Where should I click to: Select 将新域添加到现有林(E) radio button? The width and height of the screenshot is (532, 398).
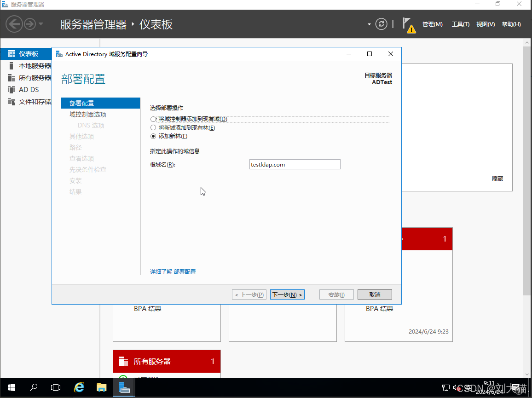[x=153, y=127]
